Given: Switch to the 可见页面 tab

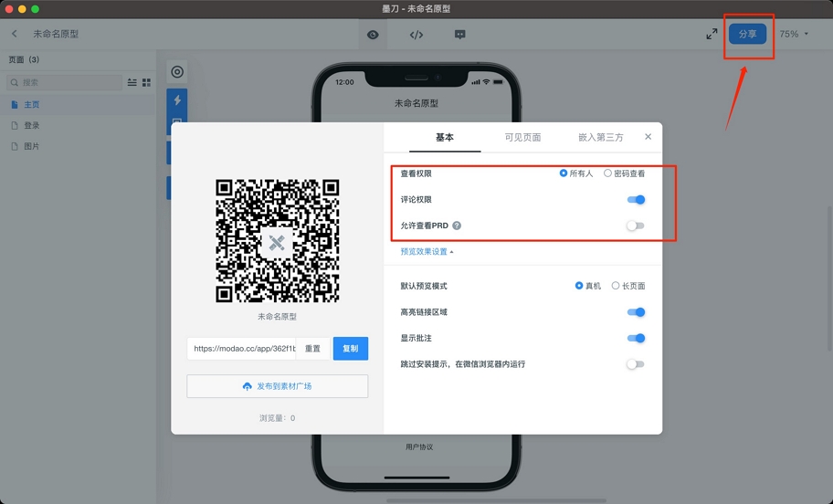Looking at the screenshot, I should 522,138.
